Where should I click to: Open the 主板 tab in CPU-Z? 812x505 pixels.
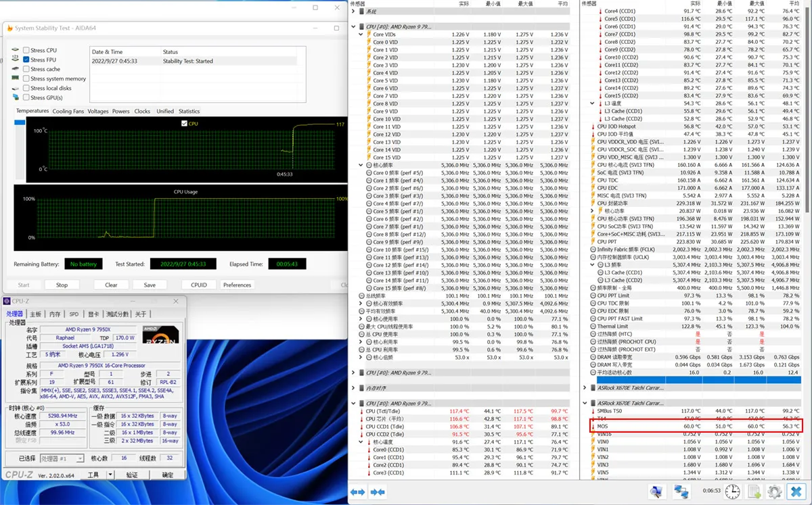35,314
